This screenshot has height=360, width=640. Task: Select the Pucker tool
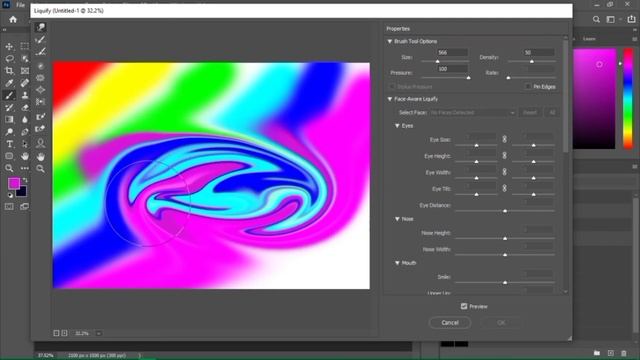pyautogui.click(x=40, y=78)
